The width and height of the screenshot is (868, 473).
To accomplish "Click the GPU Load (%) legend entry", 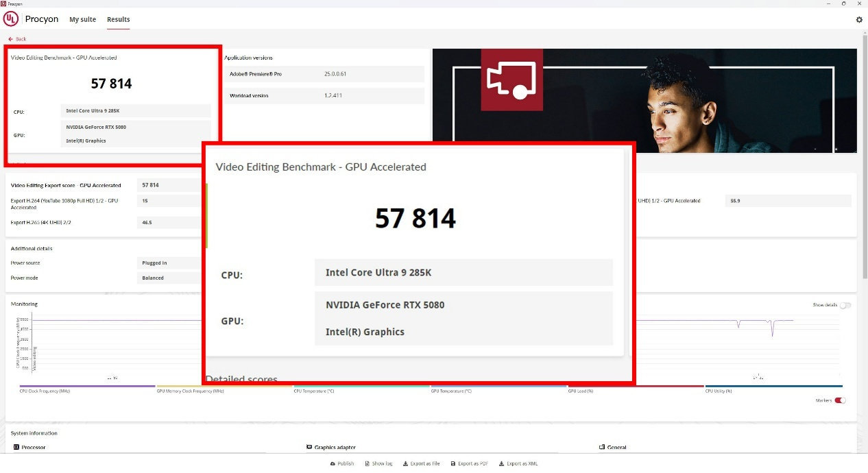I will (x=581, y=391).
